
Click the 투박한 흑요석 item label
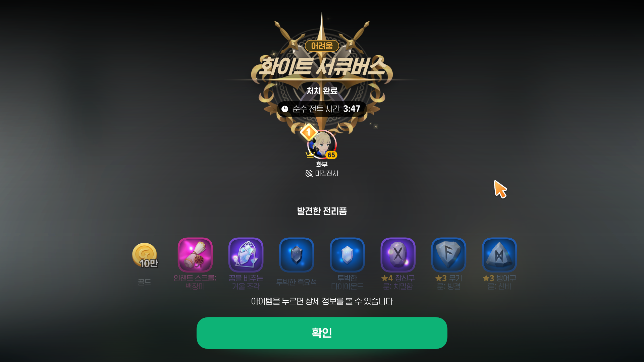[x=297, y=282]
